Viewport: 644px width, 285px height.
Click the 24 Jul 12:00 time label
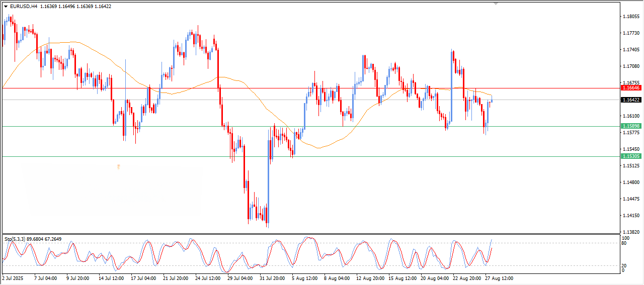click(x=208, y=278)
